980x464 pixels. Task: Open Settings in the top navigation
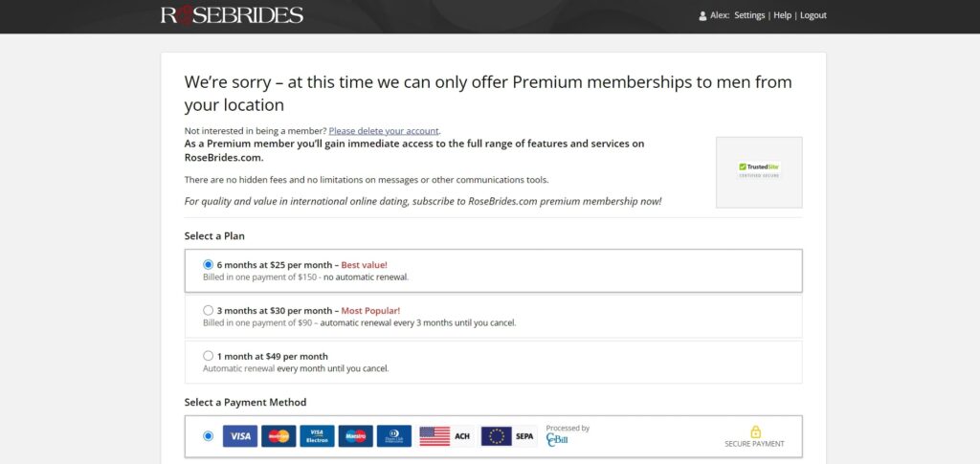(x=749, y=15)
